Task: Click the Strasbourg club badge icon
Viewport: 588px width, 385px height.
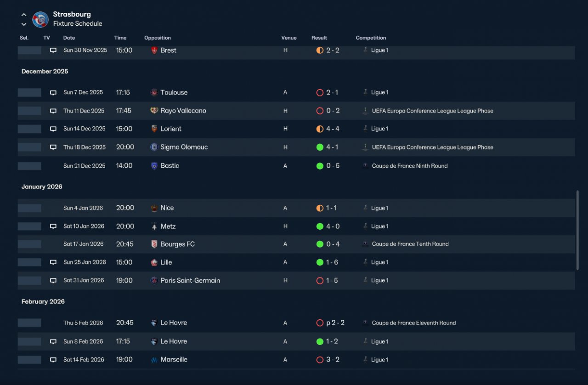Action: 40,19
